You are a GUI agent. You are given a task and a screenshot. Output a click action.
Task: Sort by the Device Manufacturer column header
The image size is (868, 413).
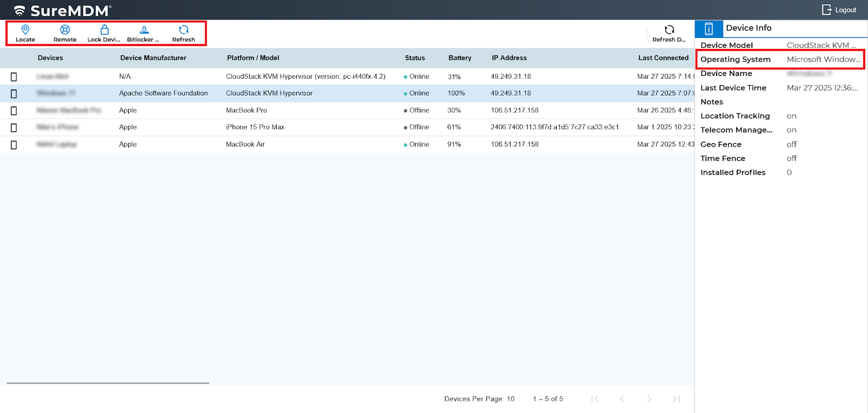(x=153, y=58)
